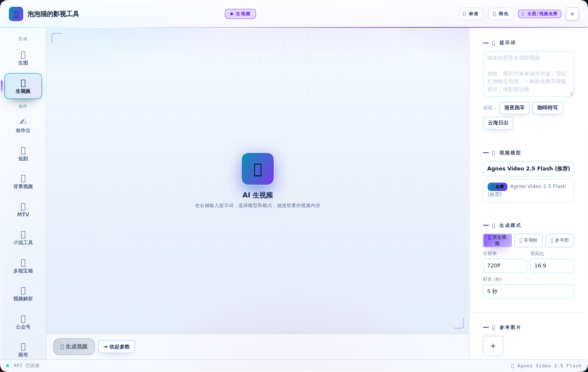This screenshot has width=588, height=372.
Task: Click the app logo beside 泡泡猫的影视工具
Action: [16, 14]
